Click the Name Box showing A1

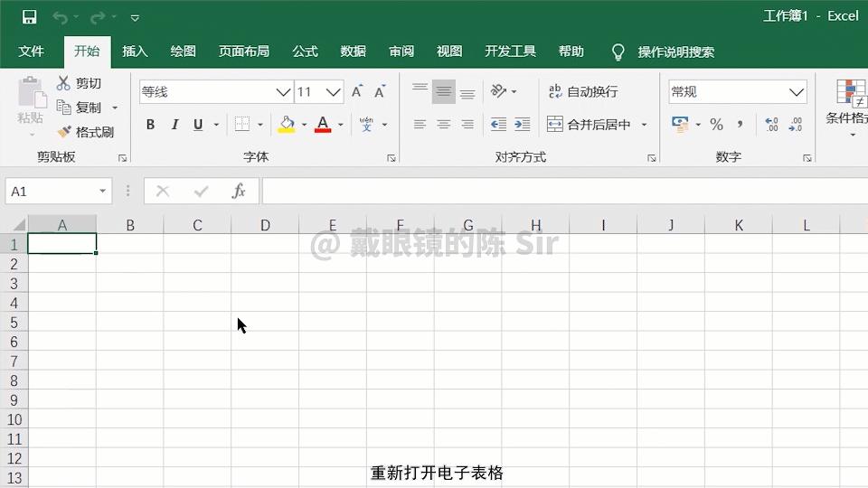click(x=59, y=192)
